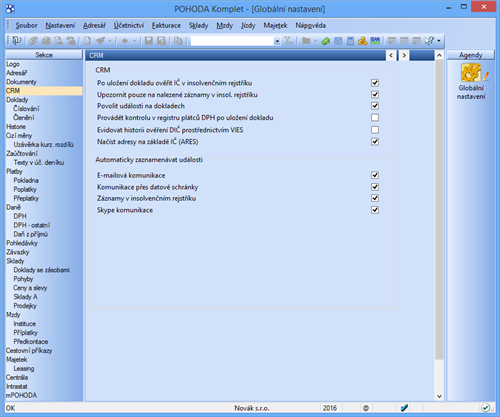
Task: Uncheck 'Skype komunikace' checkbox
Action: 375,210
